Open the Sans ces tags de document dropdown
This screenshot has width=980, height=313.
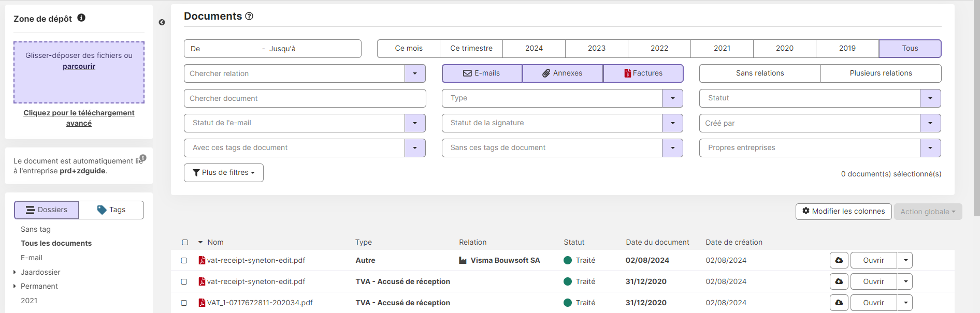pyautogui.click(x=672, y=148)
